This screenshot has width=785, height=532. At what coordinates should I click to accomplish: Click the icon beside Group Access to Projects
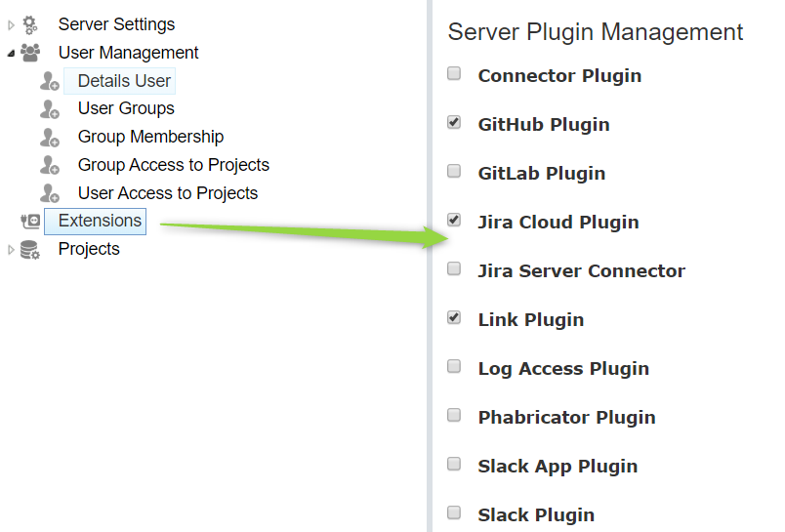pyautogui.click(x=50, y=165)
